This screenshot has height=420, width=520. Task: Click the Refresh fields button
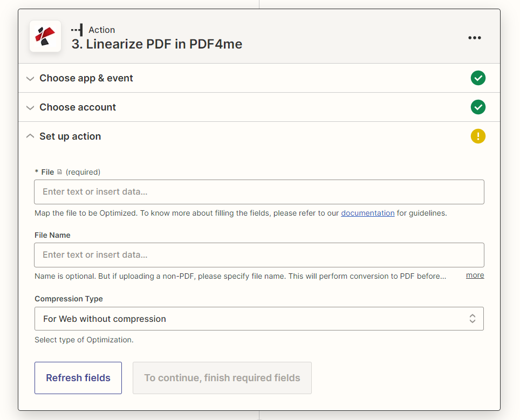[x=78, y=378]
